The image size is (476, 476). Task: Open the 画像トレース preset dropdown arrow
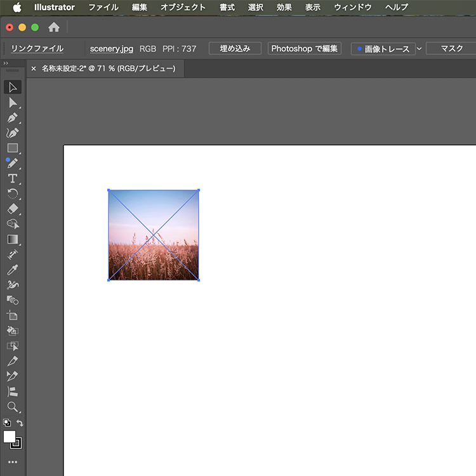click(419, 49)
